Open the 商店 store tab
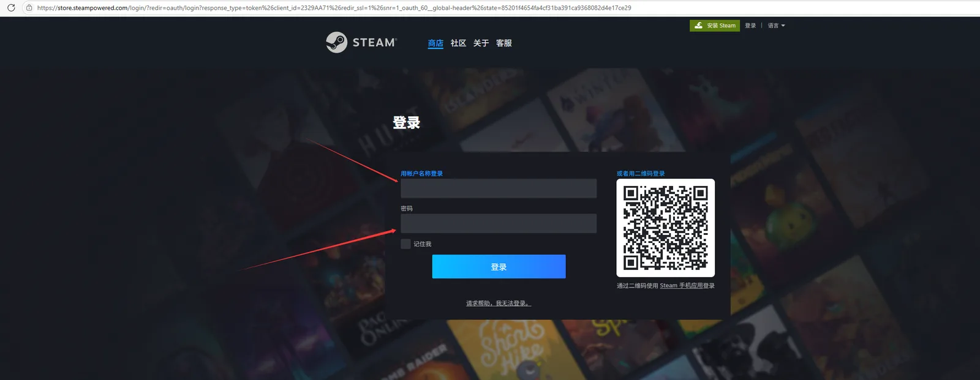This screenshot has height=380, width=980. pyautogui.click(x=435, y=43)
